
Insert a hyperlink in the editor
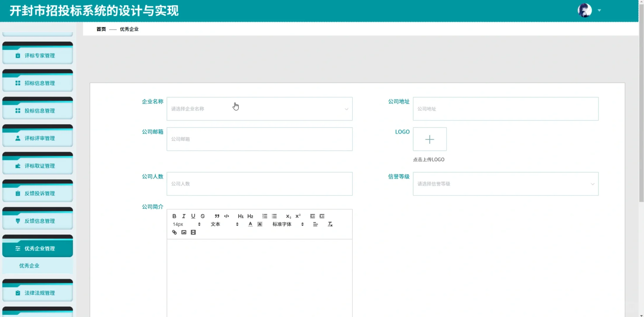tap(174, 232)
